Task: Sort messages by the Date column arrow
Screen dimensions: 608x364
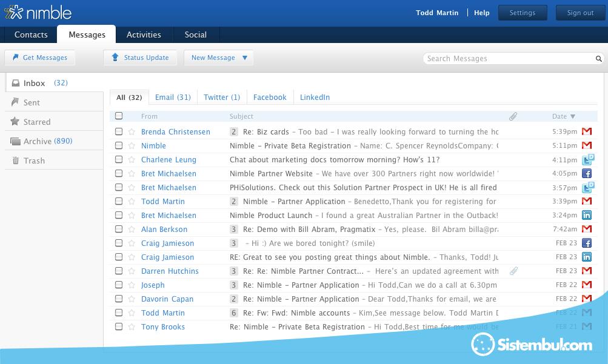Action: coord(573,116)
